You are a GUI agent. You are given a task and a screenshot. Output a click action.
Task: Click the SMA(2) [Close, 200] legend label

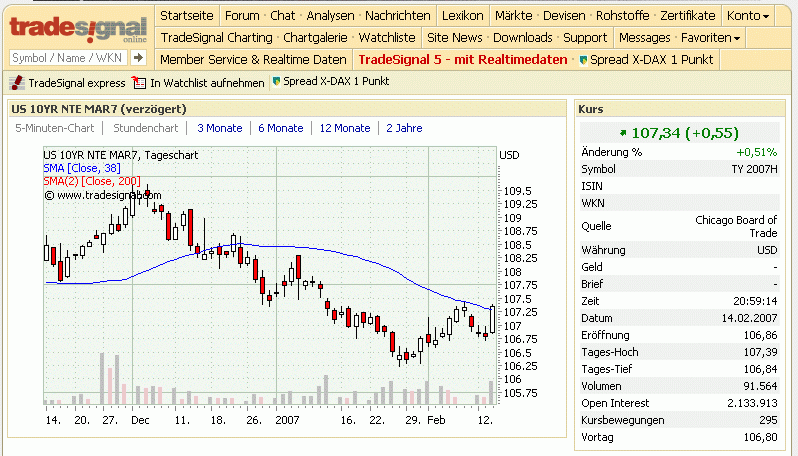(92, 181)
